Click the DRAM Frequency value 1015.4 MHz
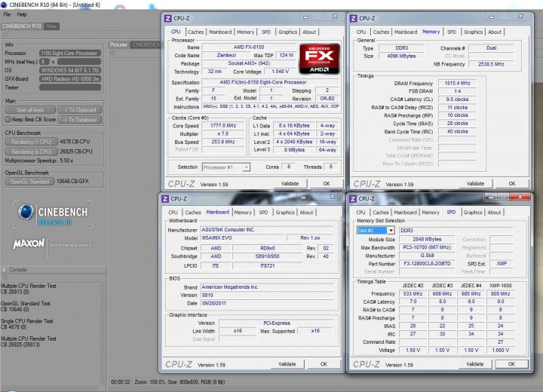543x392 pixels. 457,83
